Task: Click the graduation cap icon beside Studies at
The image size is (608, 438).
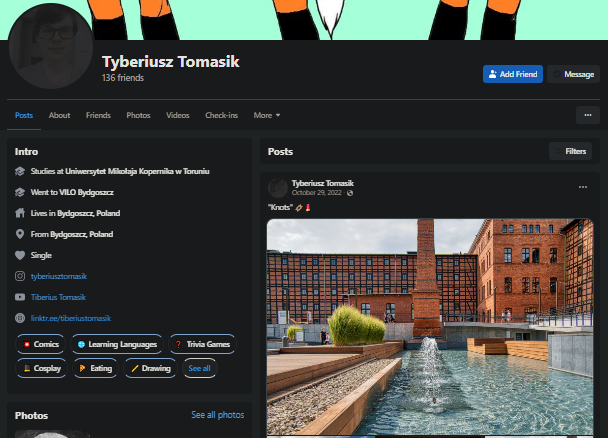Action: [20, 171]
